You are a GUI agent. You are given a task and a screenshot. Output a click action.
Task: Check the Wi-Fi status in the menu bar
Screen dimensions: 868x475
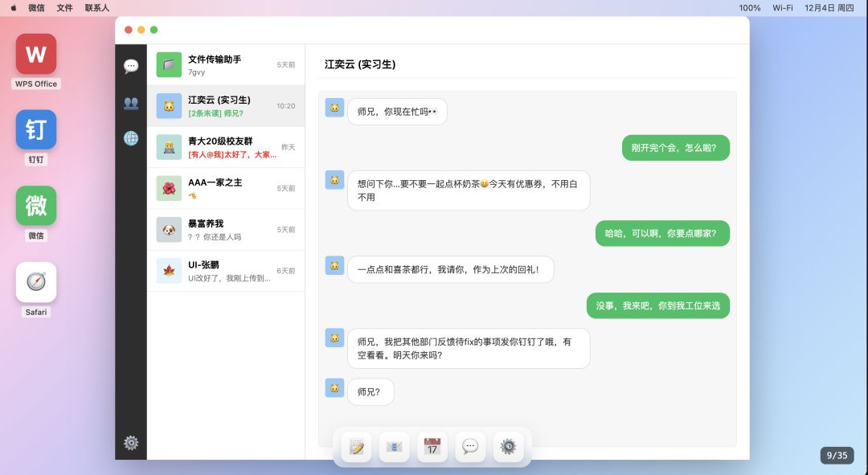tap(783, 7)
